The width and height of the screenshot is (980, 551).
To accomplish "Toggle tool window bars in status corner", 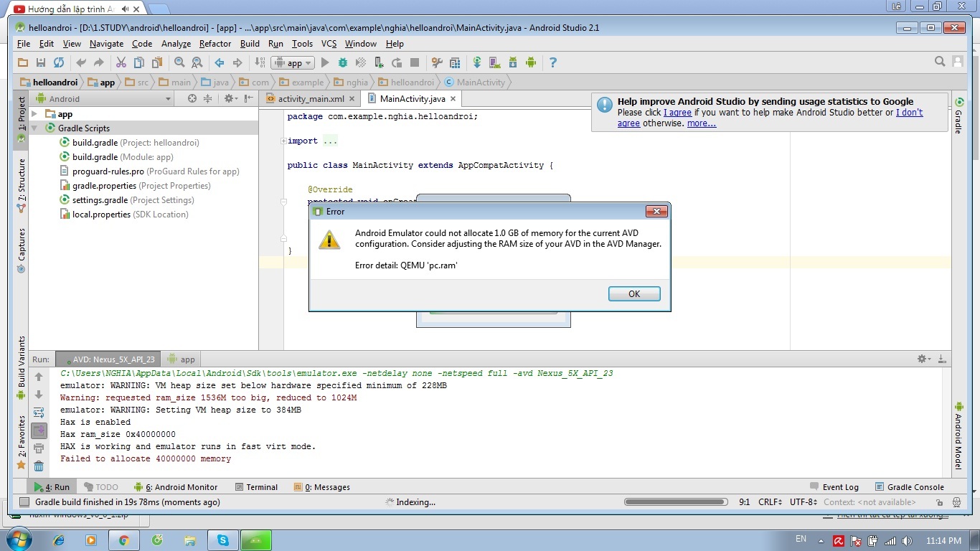I will pyautogui.click(x=24, y=502).
